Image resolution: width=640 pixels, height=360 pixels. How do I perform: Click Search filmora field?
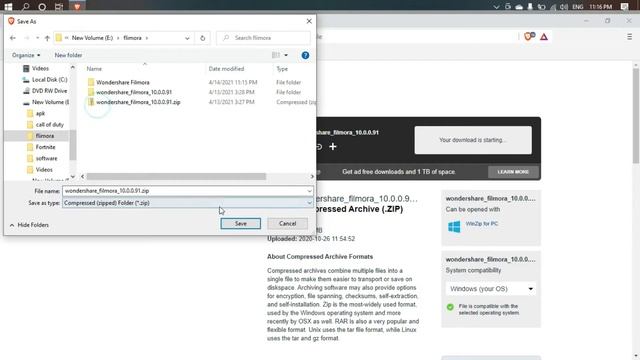tap(263, 38)
